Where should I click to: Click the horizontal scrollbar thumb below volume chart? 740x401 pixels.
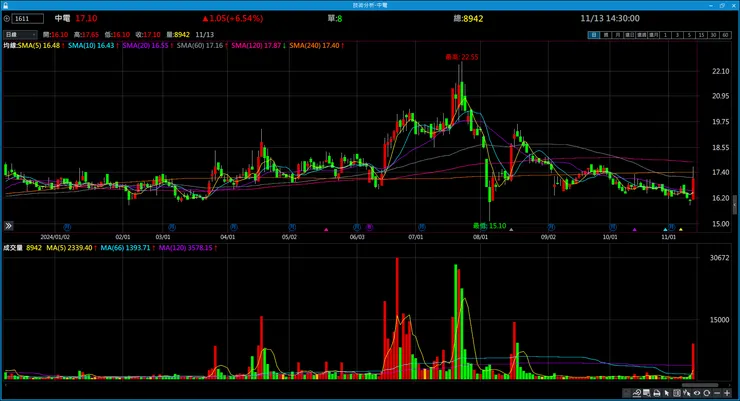(x=700, y=385)
